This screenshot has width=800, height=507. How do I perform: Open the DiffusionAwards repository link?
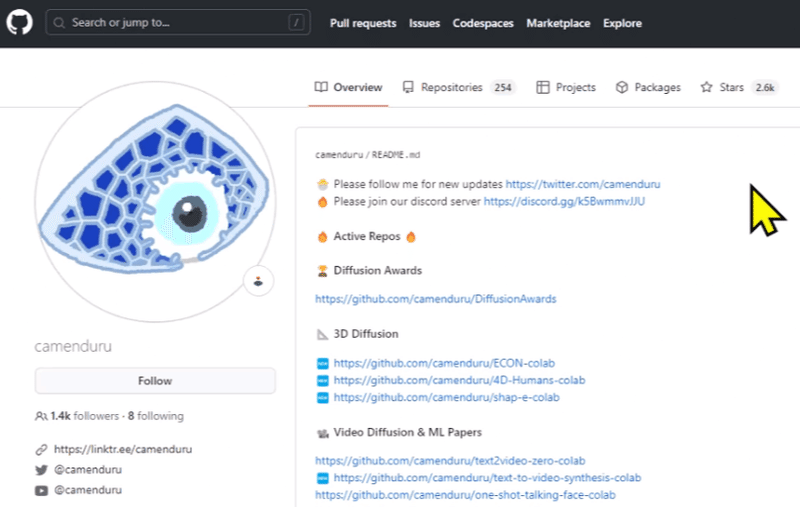pos(436,299)
